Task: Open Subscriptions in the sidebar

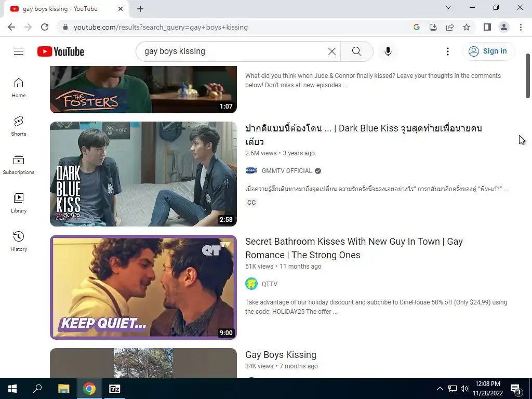Action: (x=19, y=165)
